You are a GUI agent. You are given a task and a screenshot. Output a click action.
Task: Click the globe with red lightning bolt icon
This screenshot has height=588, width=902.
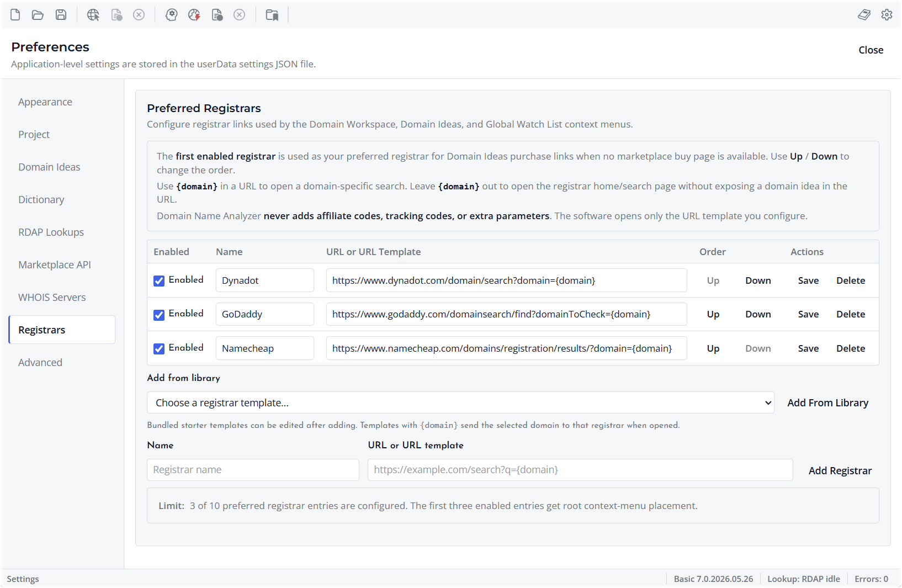pyautogui.click(x=194, y=15)
